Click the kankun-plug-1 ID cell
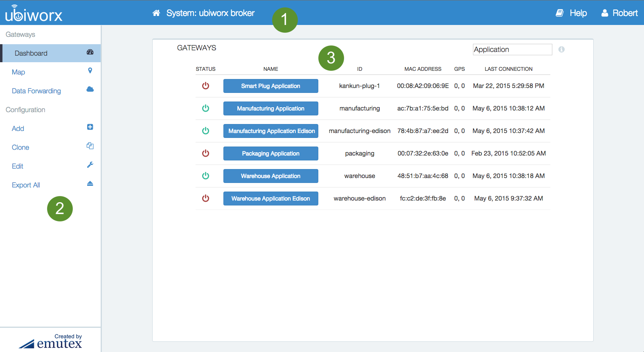 pos(360,86)
